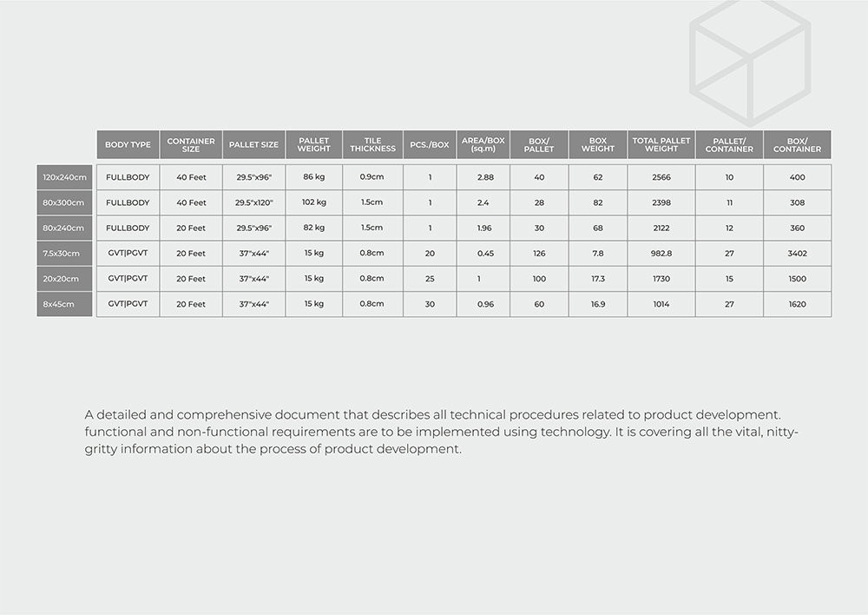Image resolution: width=868 pixels, height=615 pixels.
Task: Click the BOX/CONTAINER column header
Action: [x=797, y=145]
